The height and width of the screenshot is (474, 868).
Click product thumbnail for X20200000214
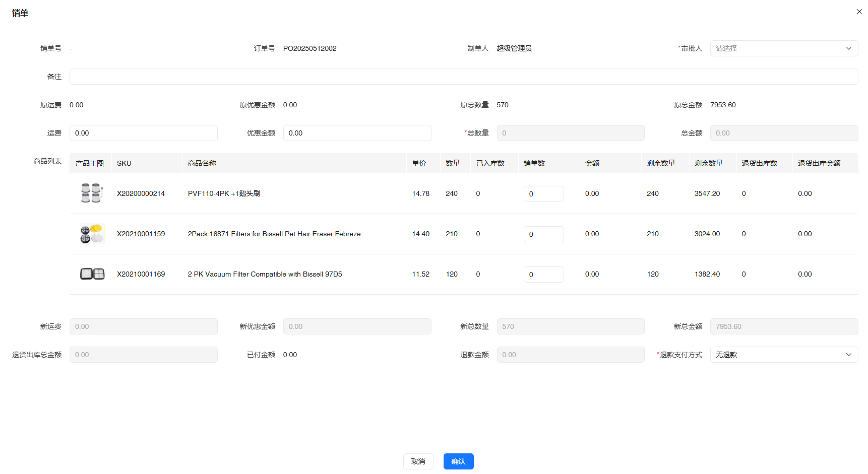(x=92, y=193)
